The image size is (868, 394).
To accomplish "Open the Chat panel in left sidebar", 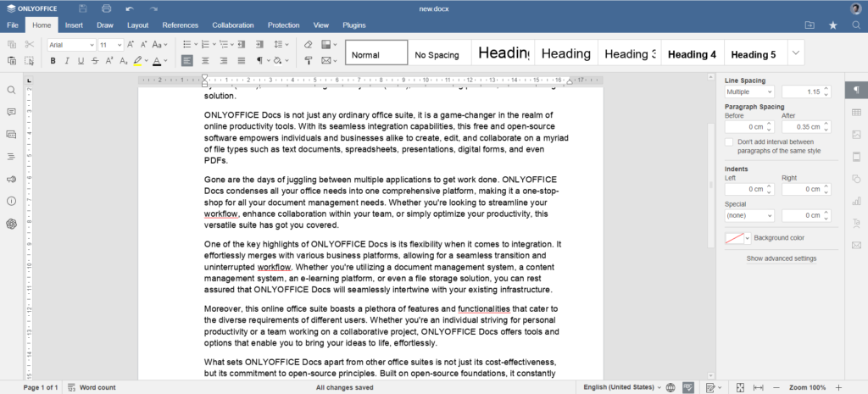I will tap(11, 135).
